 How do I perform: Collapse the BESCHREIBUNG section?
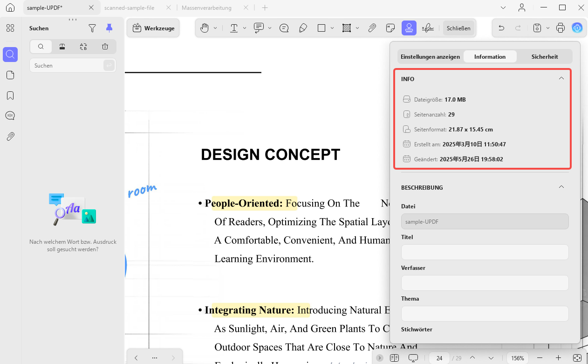(x=561, y=187)
